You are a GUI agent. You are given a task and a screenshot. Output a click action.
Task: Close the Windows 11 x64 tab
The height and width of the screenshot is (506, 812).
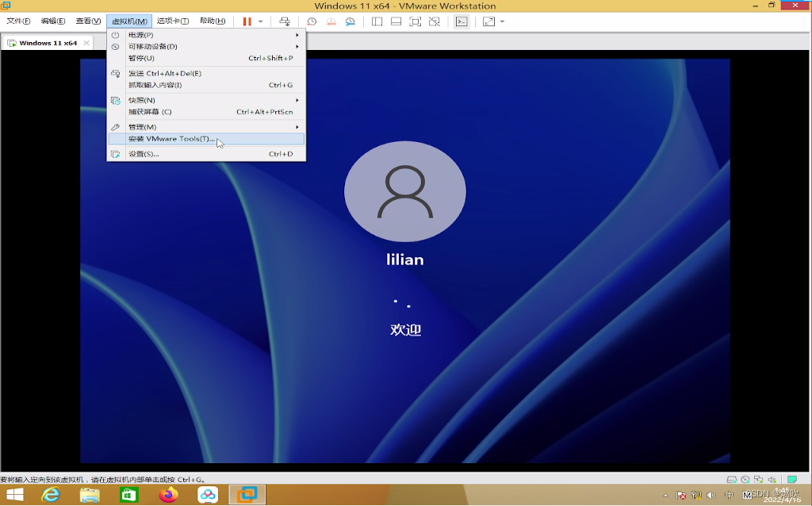click(x=86, y=43)
